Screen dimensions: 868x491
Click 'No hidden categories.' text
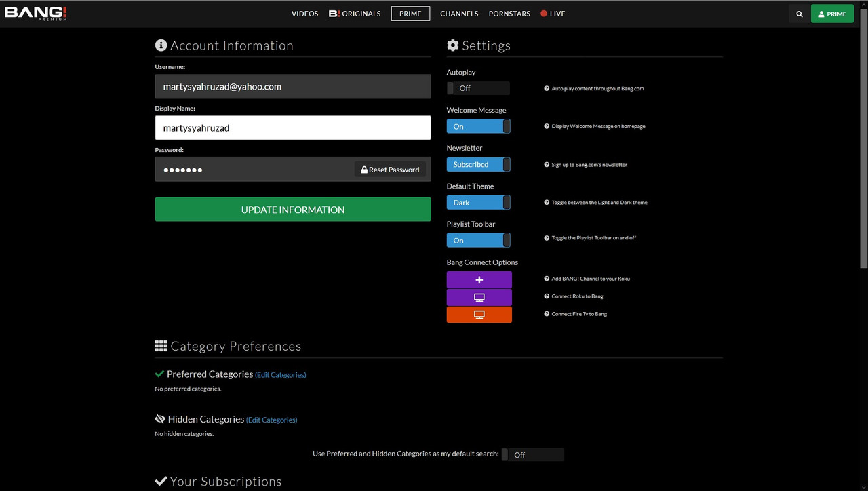[184, 434]
